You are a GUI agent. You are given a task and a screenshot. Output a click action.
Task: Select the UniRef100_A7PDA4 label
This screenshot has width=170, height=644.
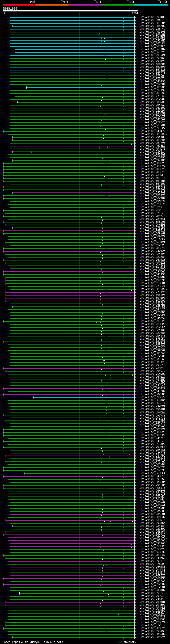point(152,76)
